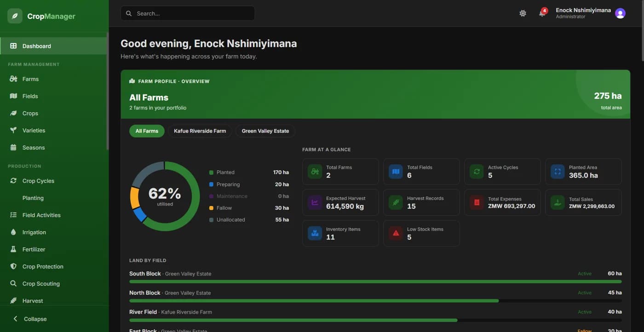Click the tractor icon beside Farms

pyautogui.click(x=13, y=79)
